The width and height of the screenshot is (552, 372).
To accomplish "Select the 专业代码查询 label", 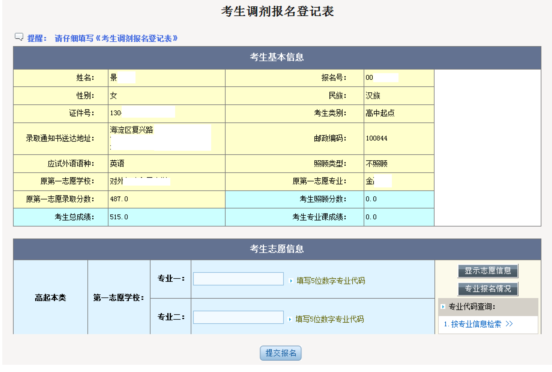I will pos(472,307).
